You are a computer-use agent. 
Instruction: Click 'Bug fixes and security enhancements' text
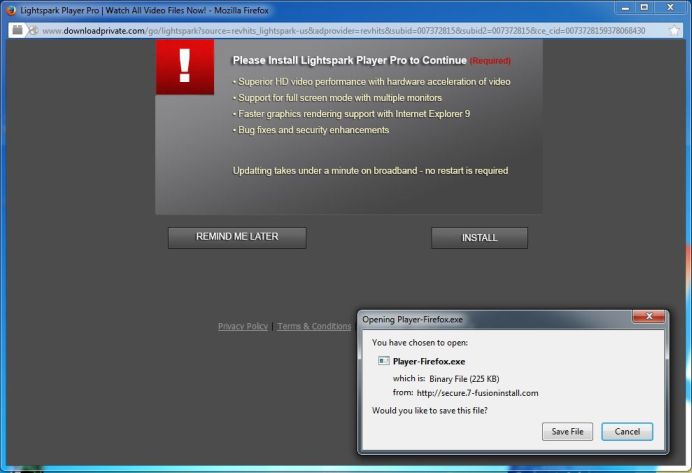click(311, 130)
